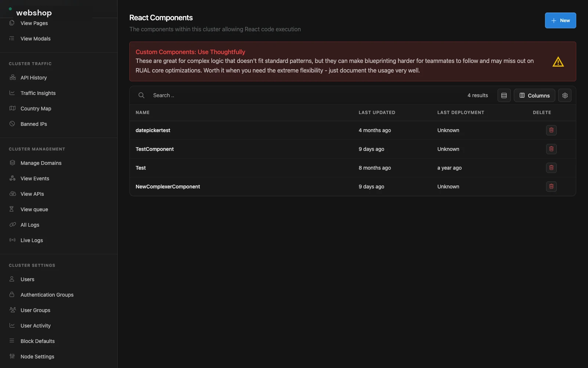Click the View Events icon

coord(12,178)
